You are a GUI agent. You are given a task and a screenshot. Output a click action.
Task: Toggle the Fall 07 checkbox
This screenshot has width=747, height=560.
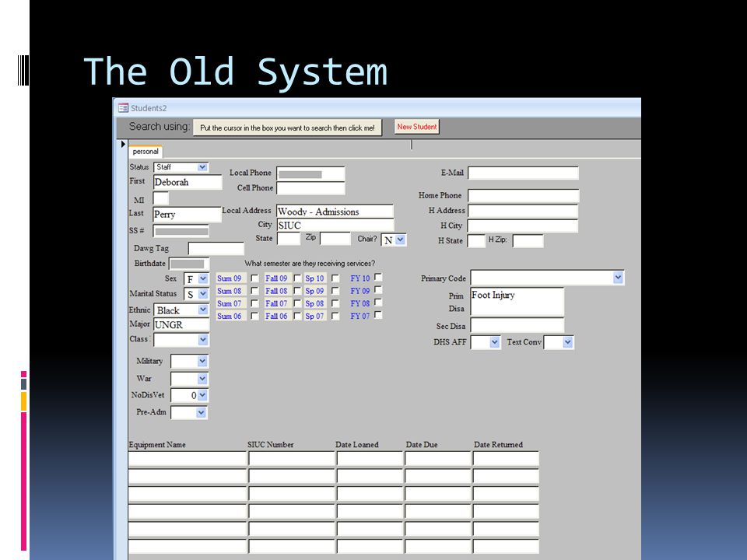point(297,303)
